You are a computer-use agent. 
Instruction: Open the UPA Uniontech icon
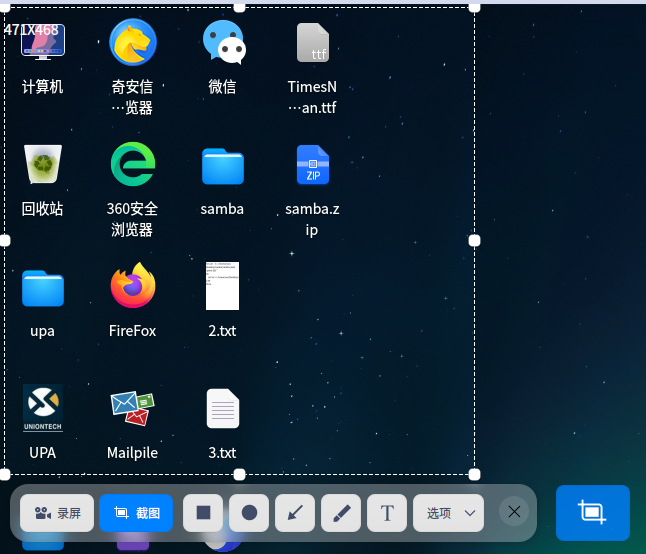pyautogui.click(x=43, y=408)
